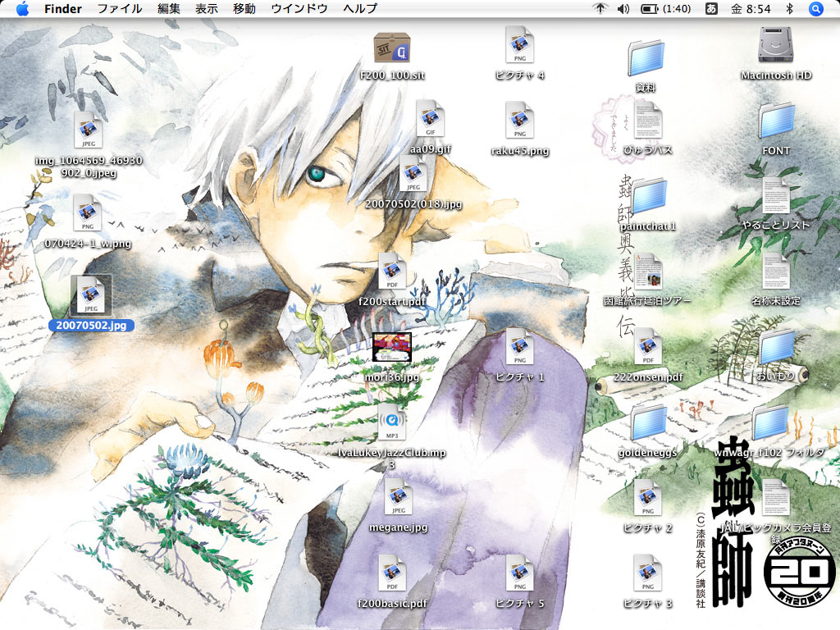Open the Japanese input method menu

(711, 8)
